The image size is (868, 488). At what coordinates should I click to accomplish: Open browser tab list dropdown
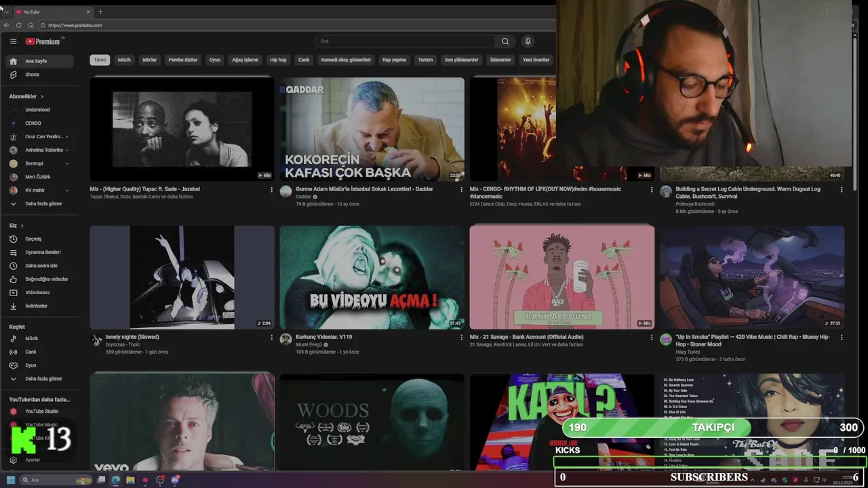coord(7,12)
